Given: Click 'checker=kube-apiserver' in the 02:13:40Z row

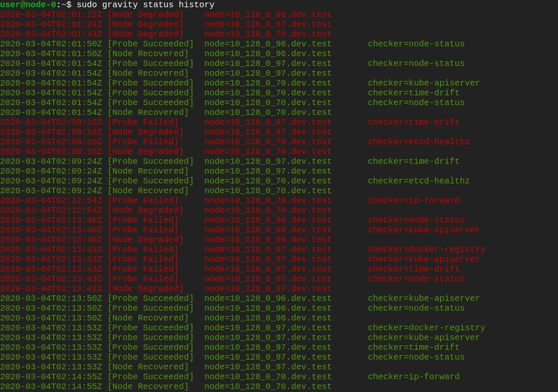Looking at the screenshot, I should (424, 230).
